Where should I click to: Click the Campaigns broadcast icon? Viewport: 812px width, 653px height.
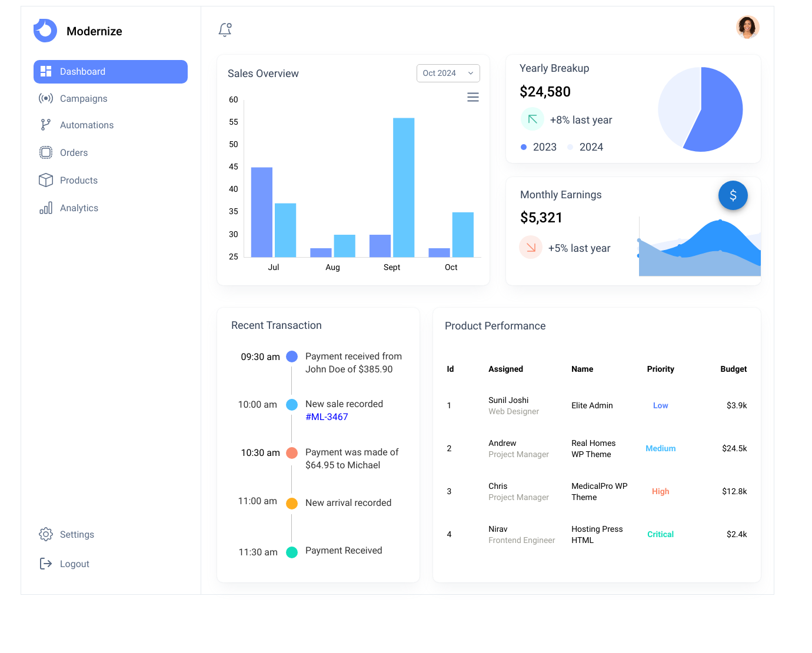point(46,98)
